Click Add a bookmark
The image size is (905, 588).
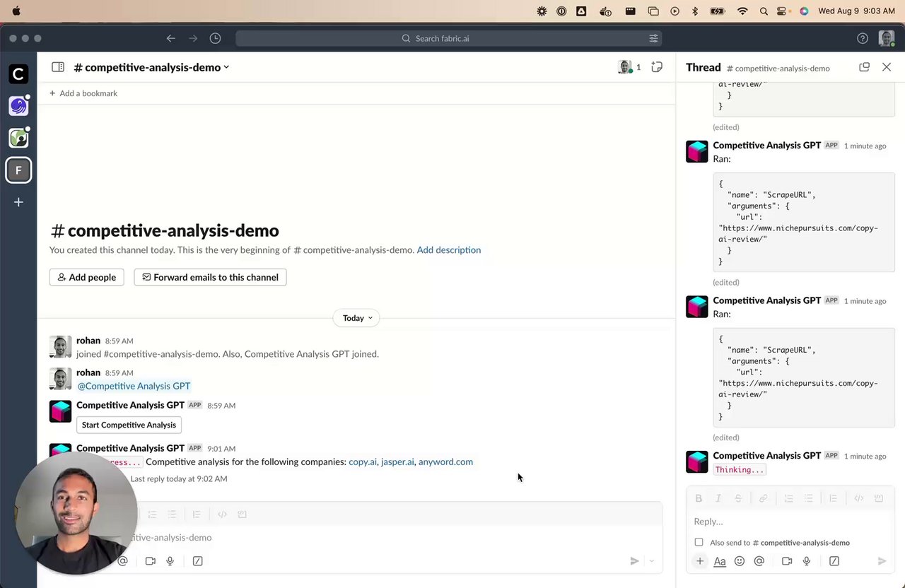pos(83,93)
